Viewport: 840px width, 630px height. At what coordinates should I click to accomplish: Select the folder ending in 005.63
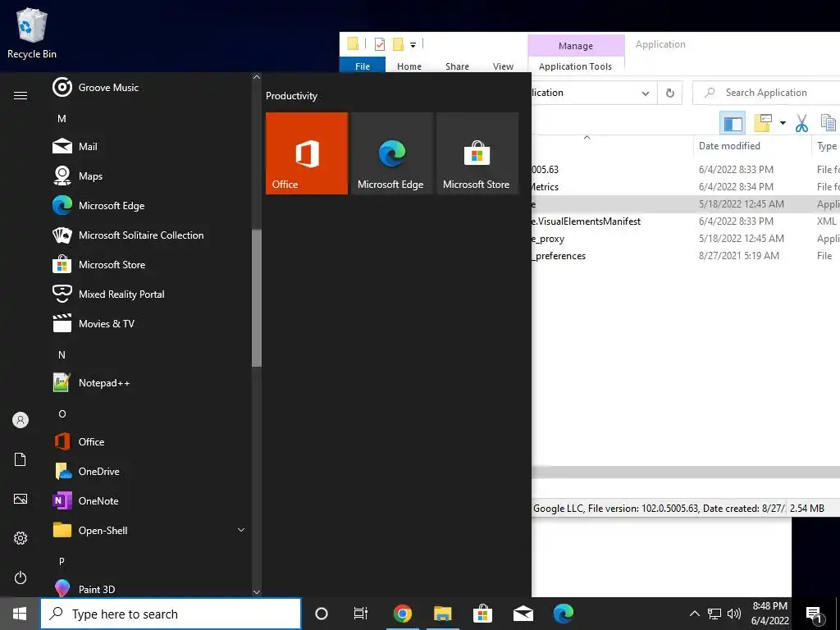tap(686, 169)
